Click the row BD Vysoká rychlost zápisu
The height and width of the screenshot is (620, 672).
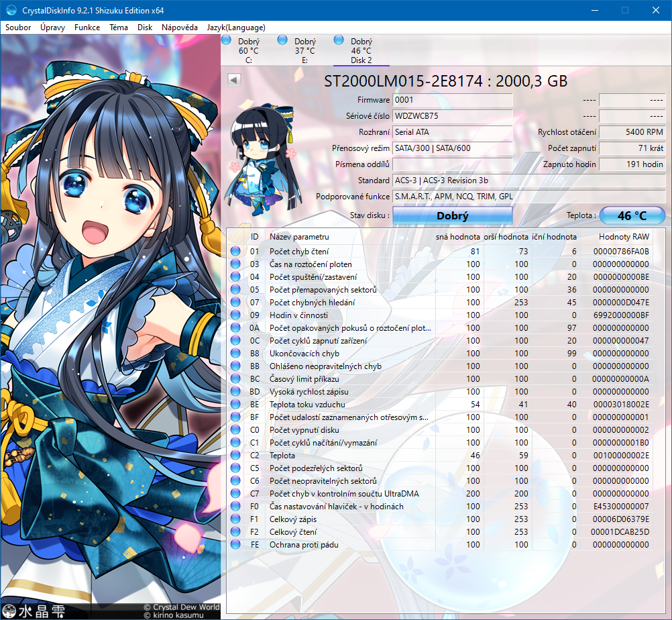[440, 391]
